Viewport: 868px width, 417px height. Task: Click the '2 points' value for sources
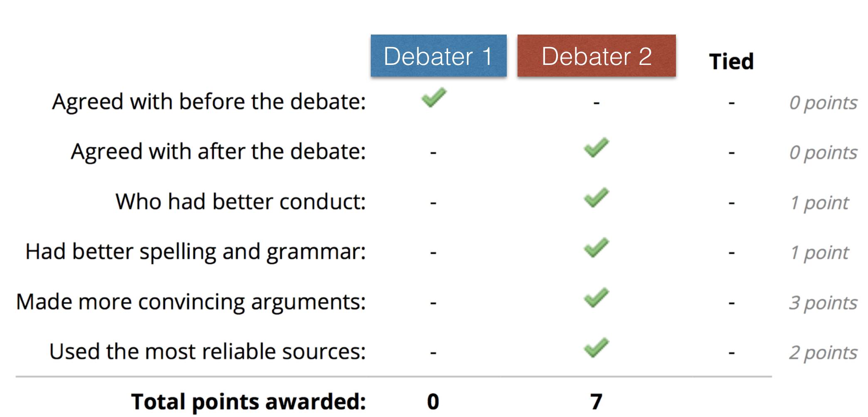tap(823, 352)
